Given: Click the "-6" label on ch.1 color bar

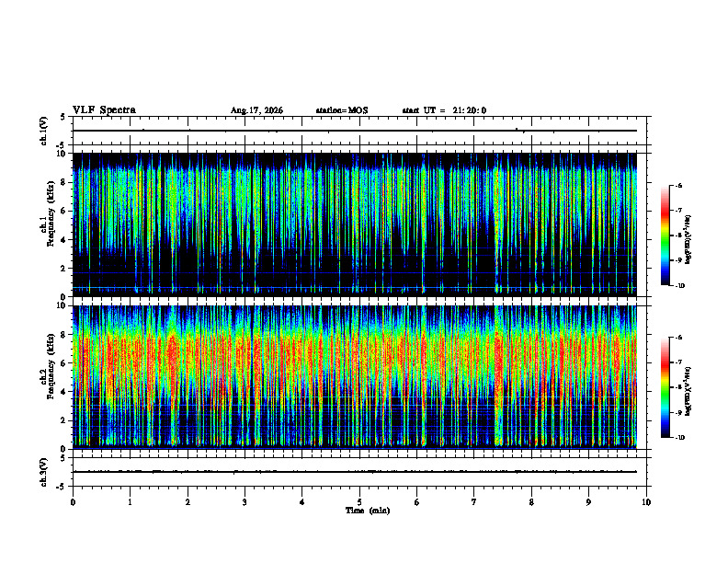Looking at the screenshot, I should 679,185.
